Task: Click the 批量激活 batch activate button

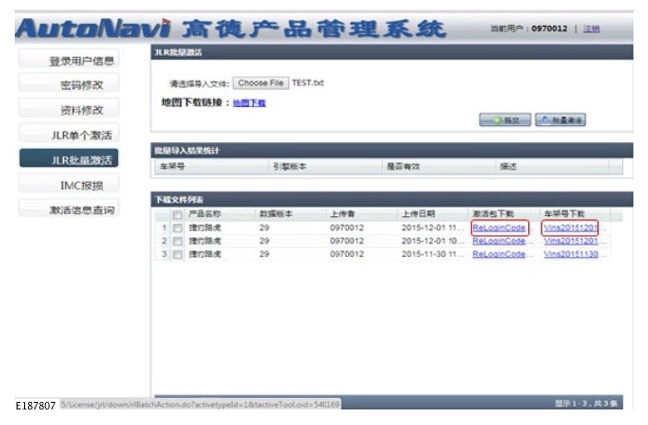Action: pos(560,120)
